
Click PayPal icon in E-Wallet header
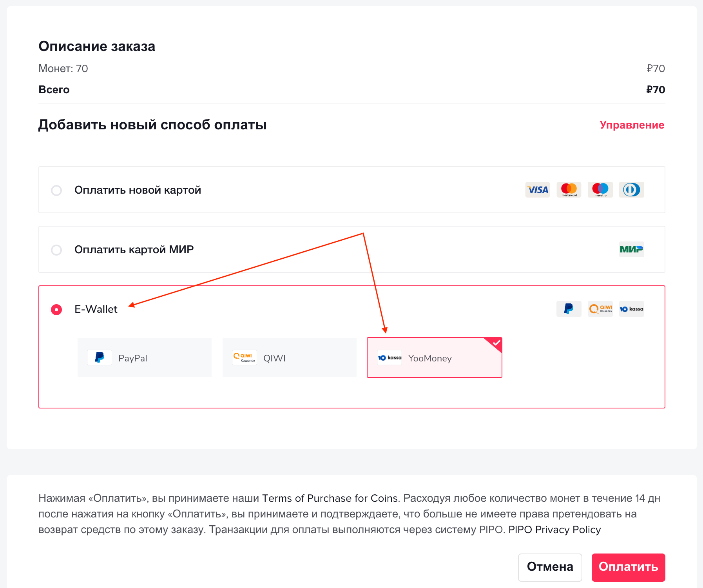pos(569,309)
